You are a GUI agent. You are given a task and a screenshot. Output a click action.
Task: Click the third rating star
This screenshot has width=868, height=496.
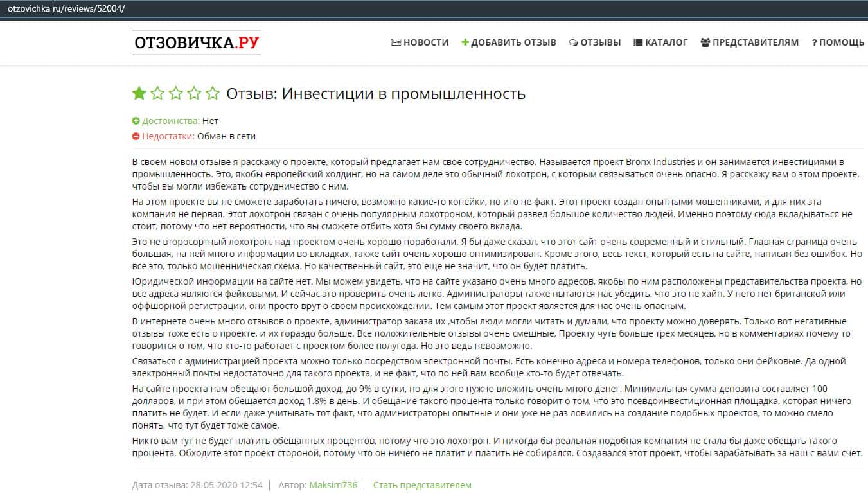(x=176, y=94)
